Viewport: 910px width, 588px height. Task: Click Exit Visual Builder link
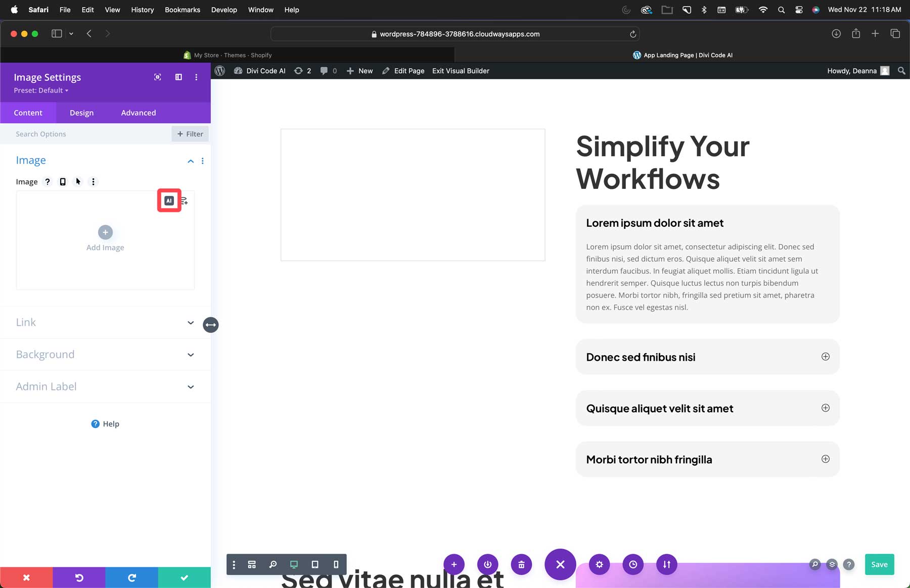tap(461, 71)
